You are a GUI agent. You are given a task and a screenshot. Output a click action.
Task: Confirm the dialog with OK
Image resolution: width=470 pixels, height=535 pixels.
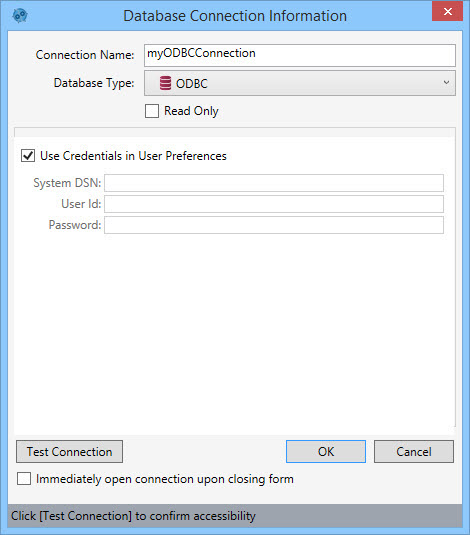pos(326,452)
